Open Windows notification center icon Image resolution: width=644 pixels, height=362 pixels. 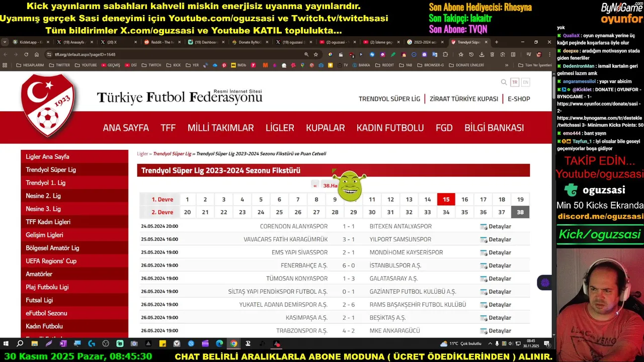coord(547,343)
